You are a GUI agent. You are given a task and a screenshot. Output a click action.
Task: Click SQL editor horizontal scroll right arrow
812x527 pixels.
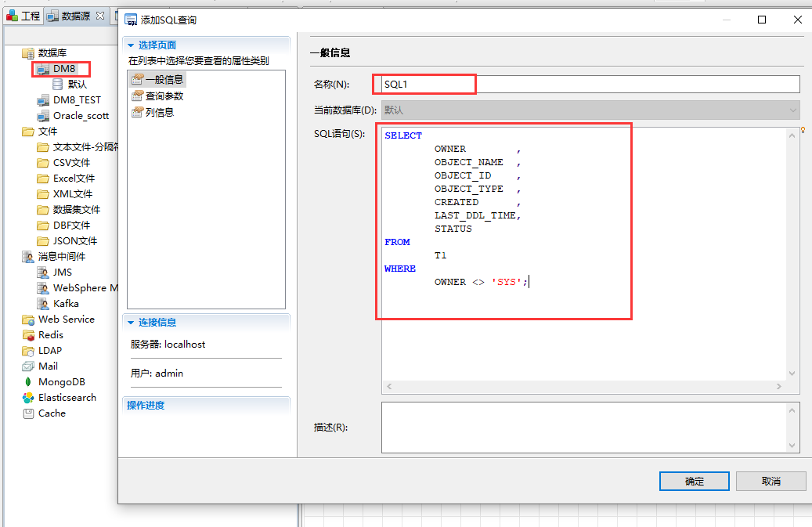[779, 386]
